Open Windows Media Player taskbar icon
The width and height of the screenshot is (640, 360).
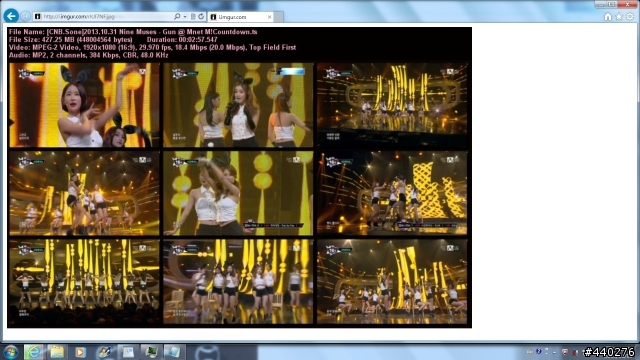[80, 352]
